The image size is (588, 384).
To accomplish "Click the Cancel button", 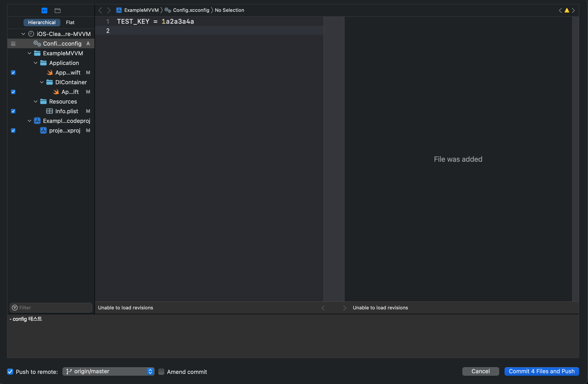I will 480,371.
